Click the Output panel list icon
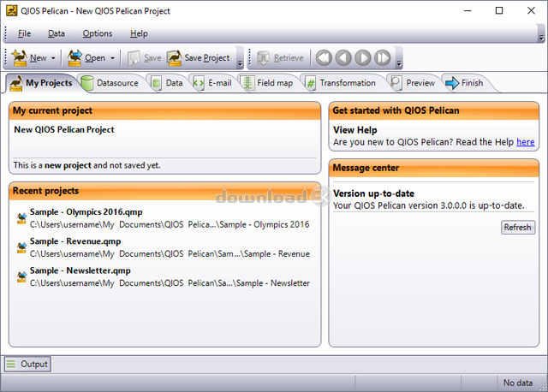The width and height of the screenshot is (548, 392). [x=11, y=364]
